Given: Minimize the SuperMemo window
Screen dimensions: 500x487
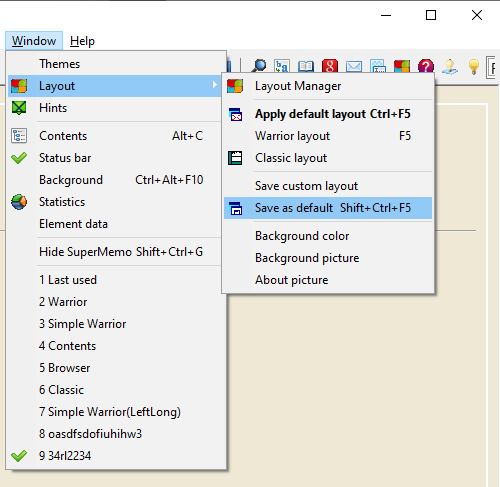Looking at the screenshot, I should pos(386,15).
